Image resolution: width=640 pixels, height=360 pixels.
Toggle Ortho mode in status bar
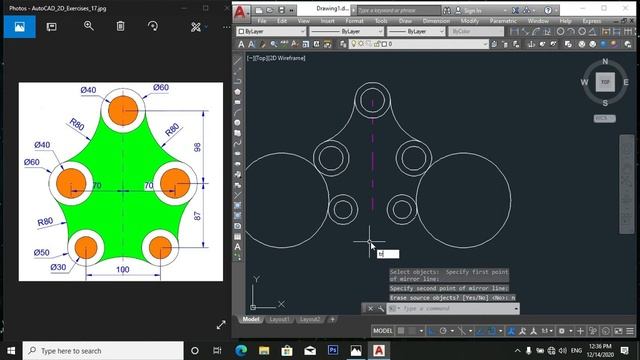coord(432,331)
